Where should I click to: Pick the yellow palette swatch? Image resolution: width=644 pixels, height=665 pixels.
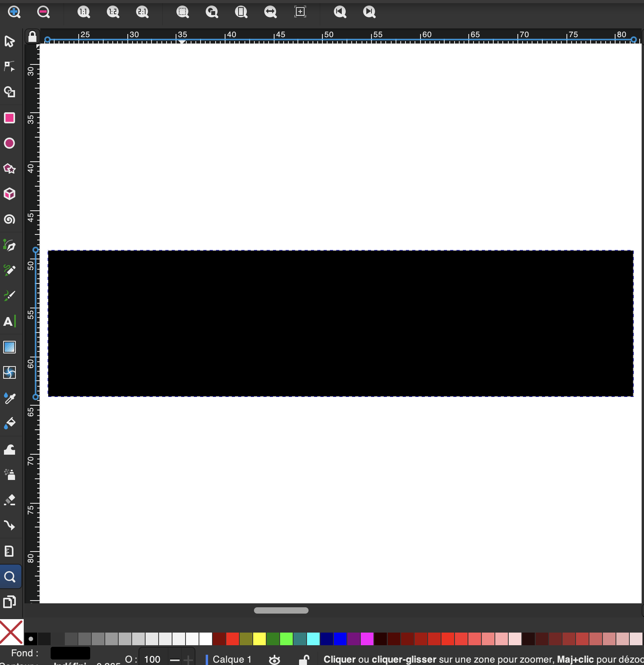(259, 639)
